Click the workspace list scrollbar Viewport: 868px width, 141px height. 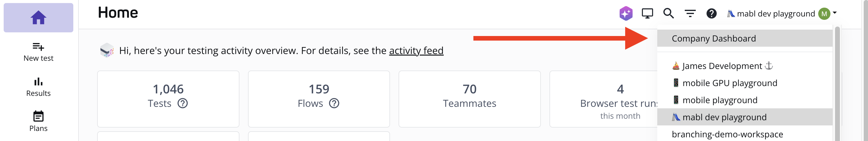[837, 84]
